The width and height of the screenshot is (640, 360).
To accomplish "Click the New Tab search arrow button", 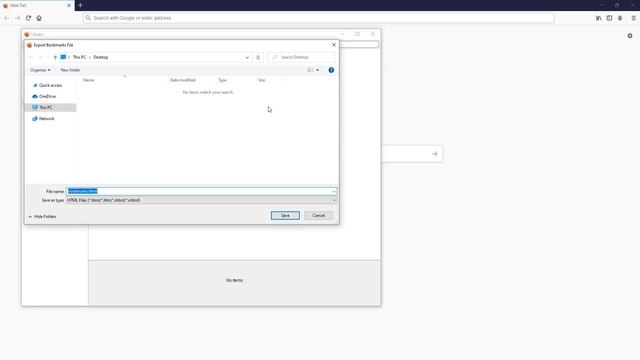I will [434, 154].
